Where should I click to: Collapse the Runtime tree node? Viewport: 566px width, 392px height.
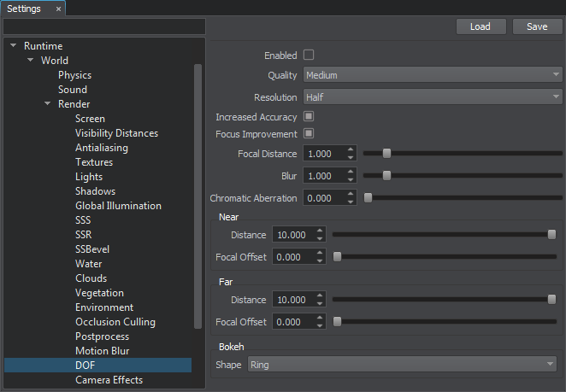tap(14, 46)
